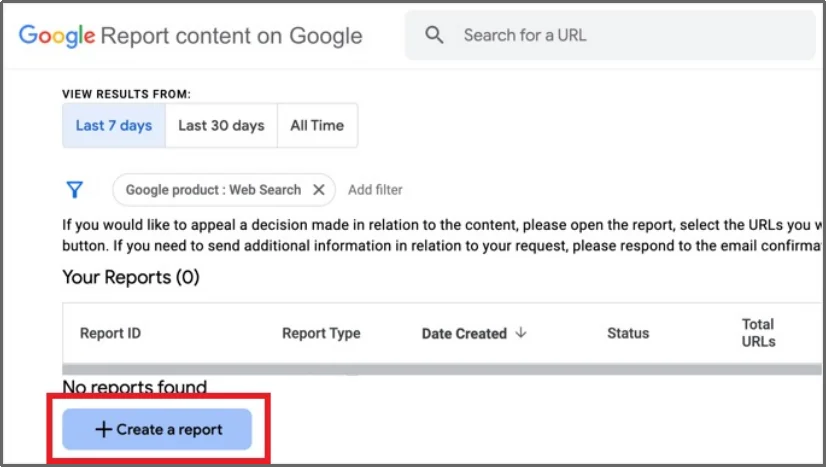Select the Last 7 days tab
Viewport: 827px width, 468px height.
[114, 126]
